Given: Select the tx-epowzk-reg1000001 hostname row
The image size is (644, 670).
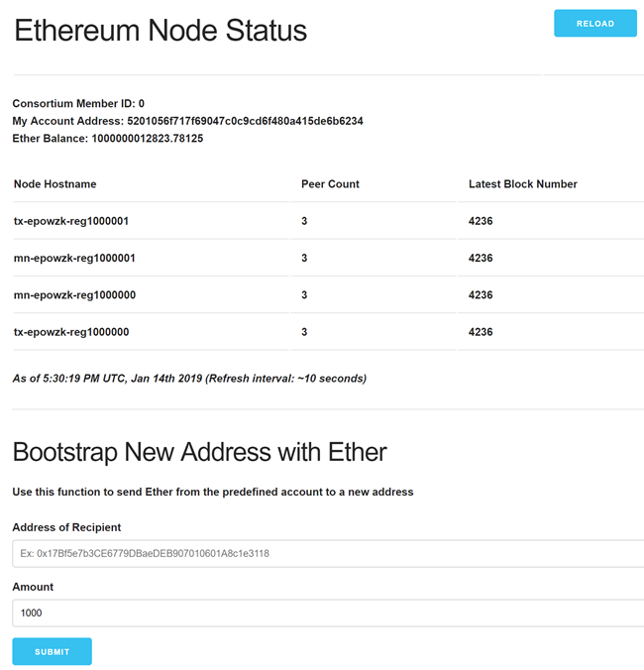Looking at the screenshot, I should coord(329,221).
